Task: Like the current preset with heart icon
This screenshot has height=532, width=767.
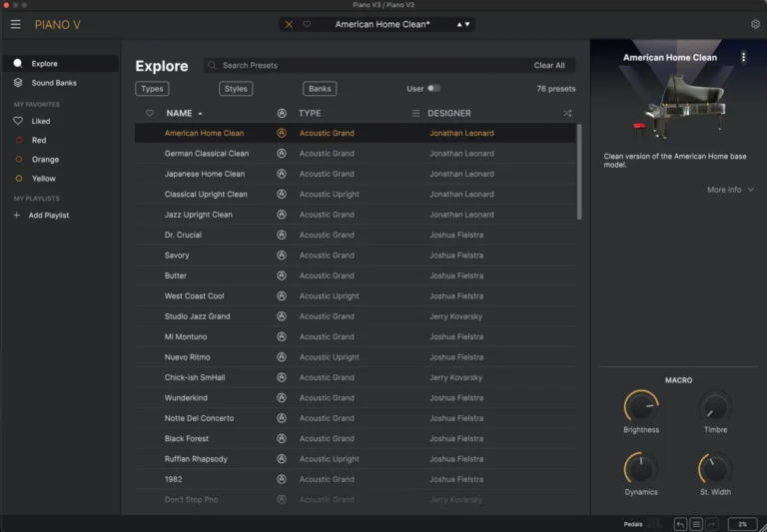Action: 307,24
